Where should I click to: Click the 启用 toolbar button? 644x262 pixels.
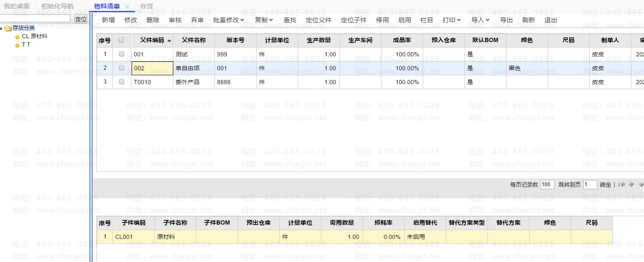(x=405, y=20)
